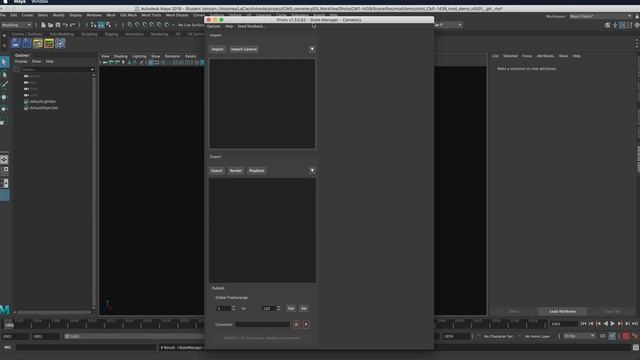This screenshot has width=640, height=360.
Task: Click stepper arrows of framerange start
Action: [x=233, y=308]
